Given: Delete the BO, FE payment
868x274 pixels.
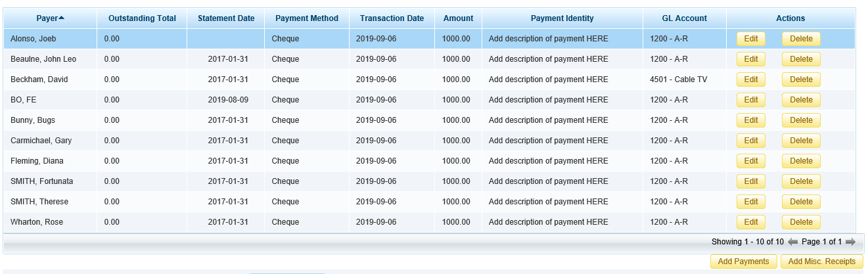Looking at the screenshot, I should [x=801, y=100].
